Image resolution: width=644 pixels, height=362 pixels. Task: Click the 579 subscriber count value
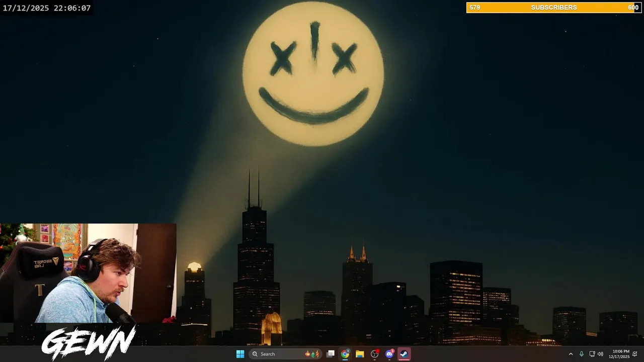point(474,8)
